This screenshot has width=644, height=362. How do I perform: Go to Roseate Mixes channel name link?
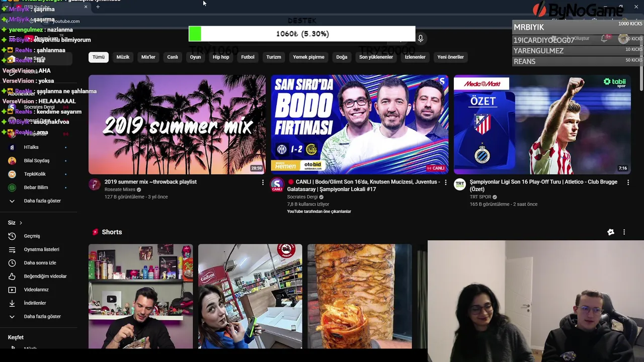[x=120, y=190]
